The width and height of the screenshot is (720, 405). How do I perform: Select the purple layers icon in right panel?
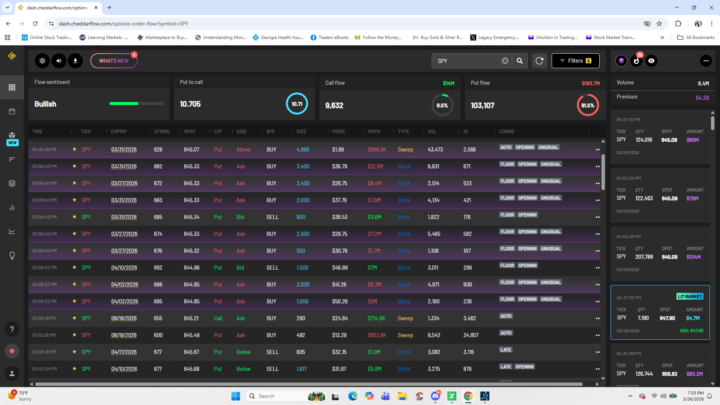click(x=621, y=61)
